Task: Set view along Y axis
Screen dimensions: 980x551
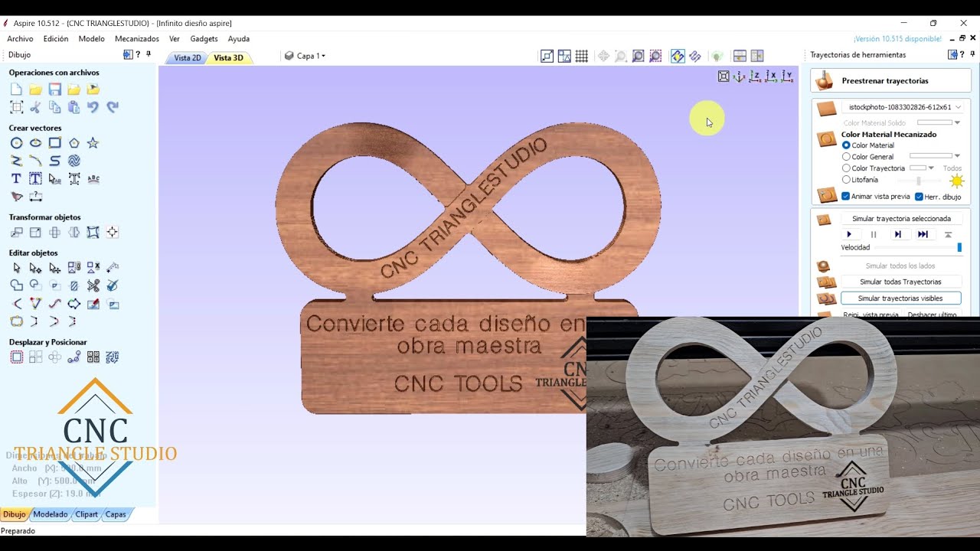Action: [787, 77]
